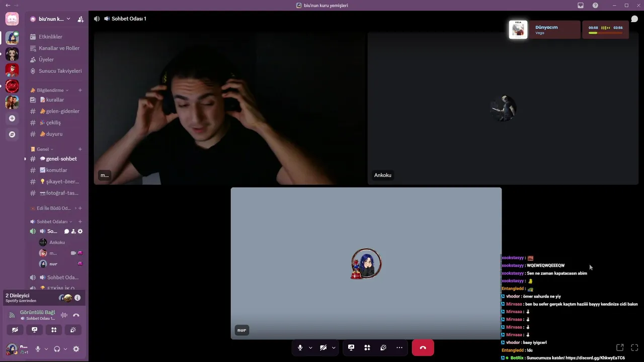
Task: Open noise suppression waveform icon
Action: [64, 315]
